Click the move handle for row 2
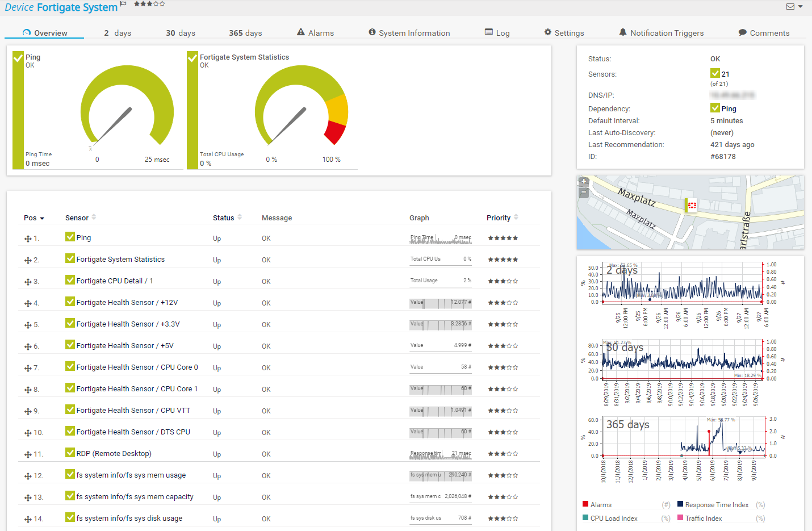 (28, 261)
